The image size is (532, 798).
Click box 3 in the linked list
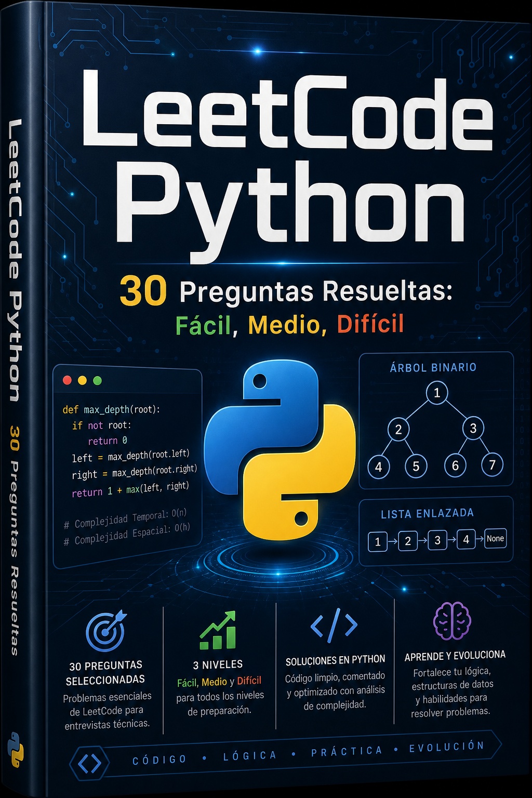point(437,540)
